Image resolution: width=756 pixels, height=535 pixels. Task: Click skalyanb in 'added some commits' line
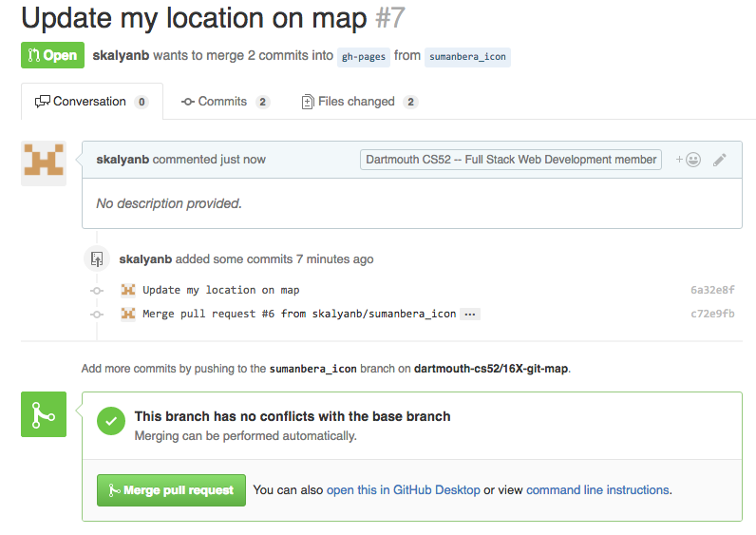pyautogui.click(x=145, y=259)
